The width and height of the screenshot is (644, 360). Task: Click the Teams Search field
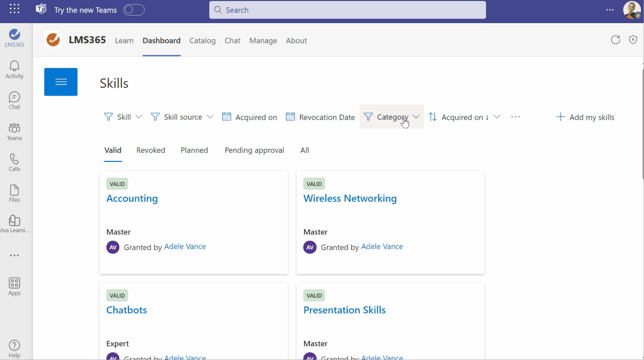coord(348,10)
